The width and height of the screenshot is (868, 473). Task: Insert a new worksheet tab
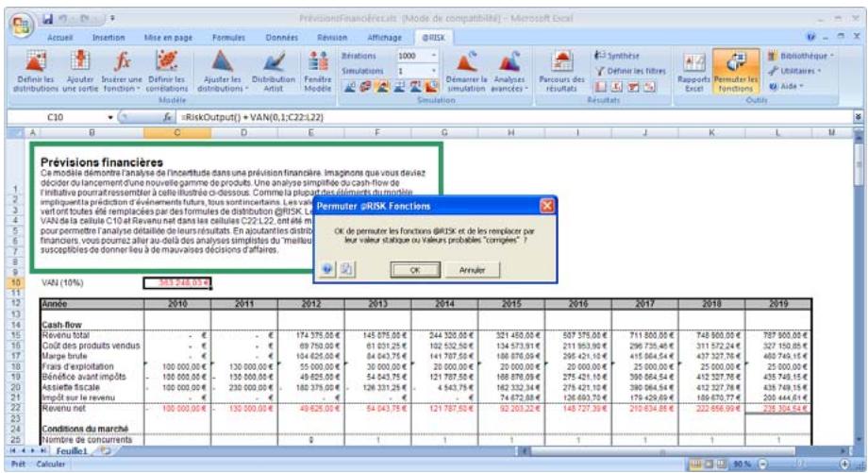click(x=105, y=451)
